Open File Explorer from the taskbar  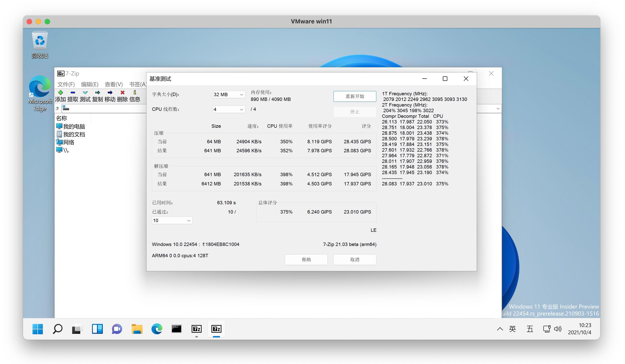[x=137, y=329]
